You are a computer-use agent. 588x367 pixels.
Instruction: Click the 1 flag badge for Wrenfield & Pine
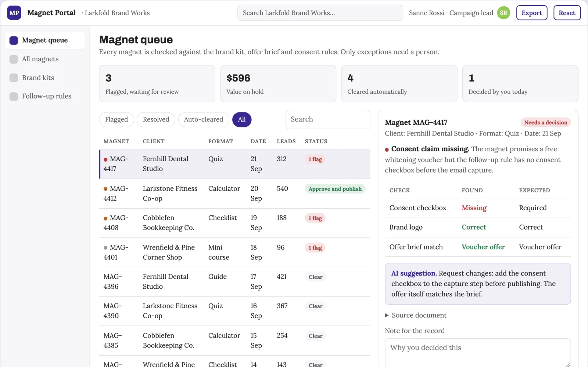coord(315,248)
